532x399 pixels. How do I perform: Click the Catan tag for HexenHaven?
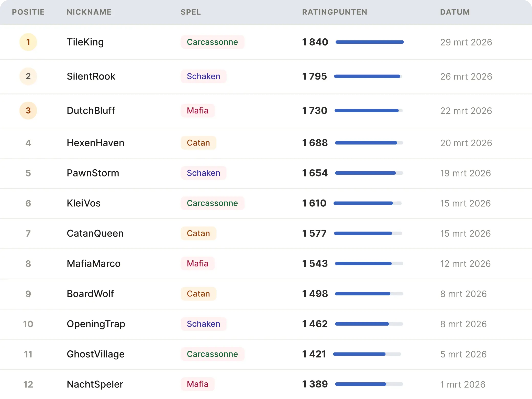pos(198,143)
